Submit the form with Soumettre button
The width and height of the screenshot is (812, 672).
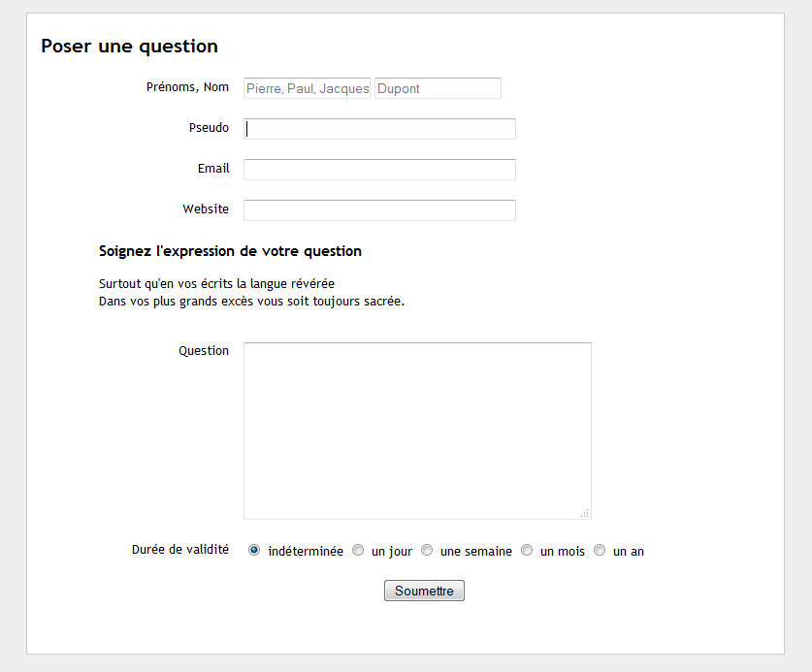[424, 591]
